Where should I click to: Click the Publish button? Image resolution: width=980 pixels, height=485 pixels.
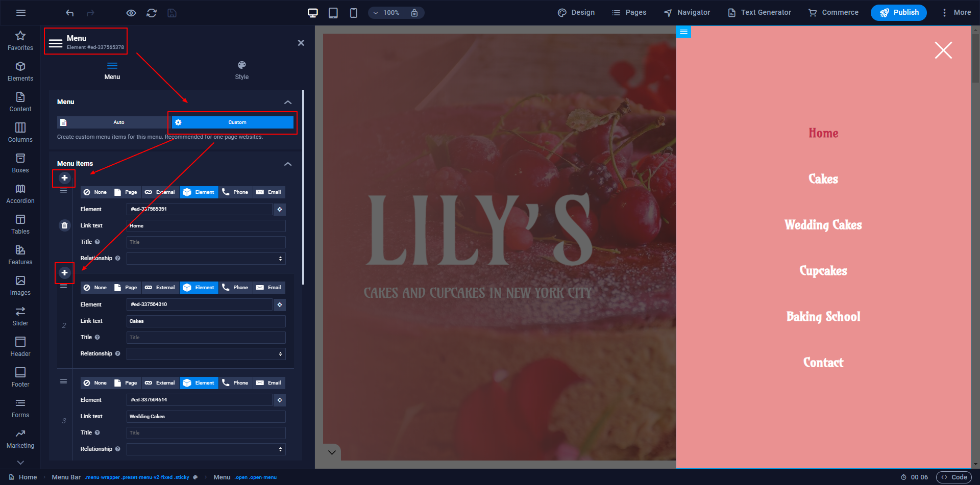click(898, 13)
